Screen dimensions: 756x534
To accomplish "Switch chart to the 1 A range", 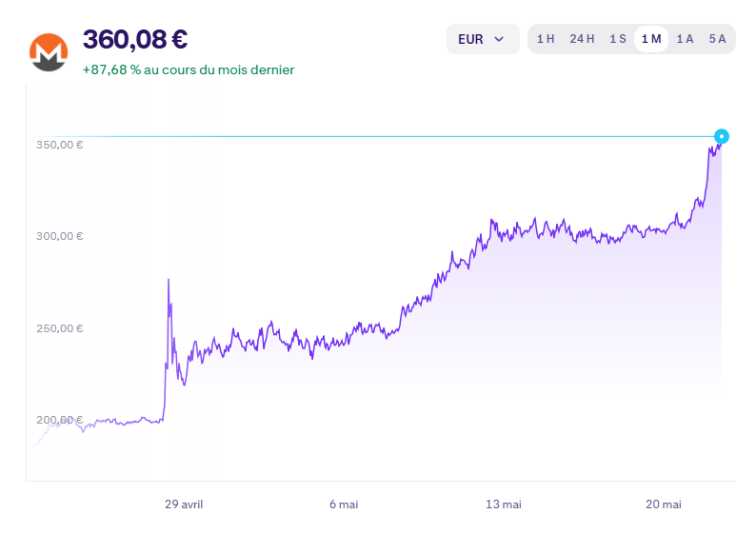I will (x=685, y=39).
